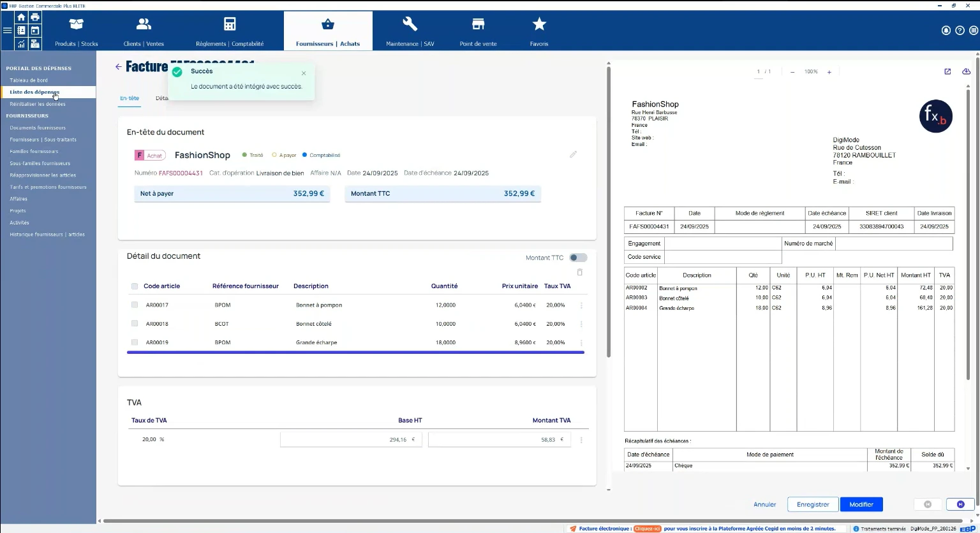
Task: Select the cash register icon
Action: [x=34, y=43]
